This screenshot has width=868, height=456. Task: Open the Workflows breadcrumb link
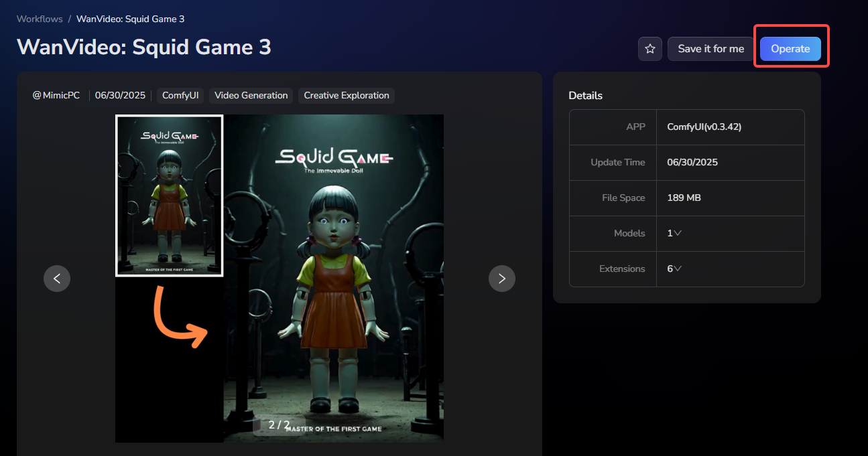(x=40, y=19)
